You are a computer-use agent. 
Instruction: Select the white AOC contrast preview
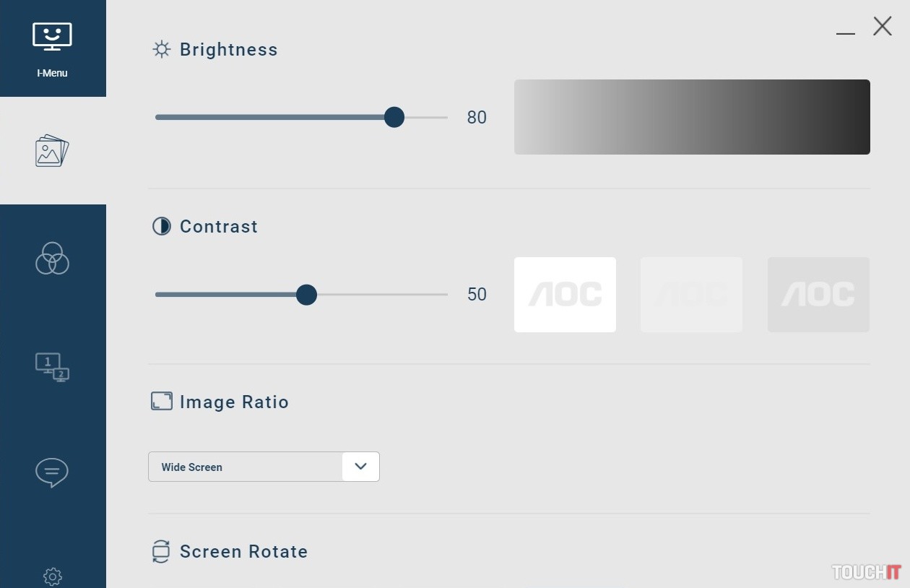tap(565, 295)
